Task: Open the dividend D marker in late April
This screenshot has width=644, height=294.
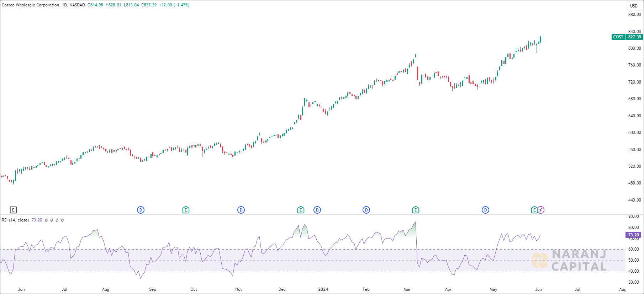Action: pyautogui.click(x=485, y=210)
